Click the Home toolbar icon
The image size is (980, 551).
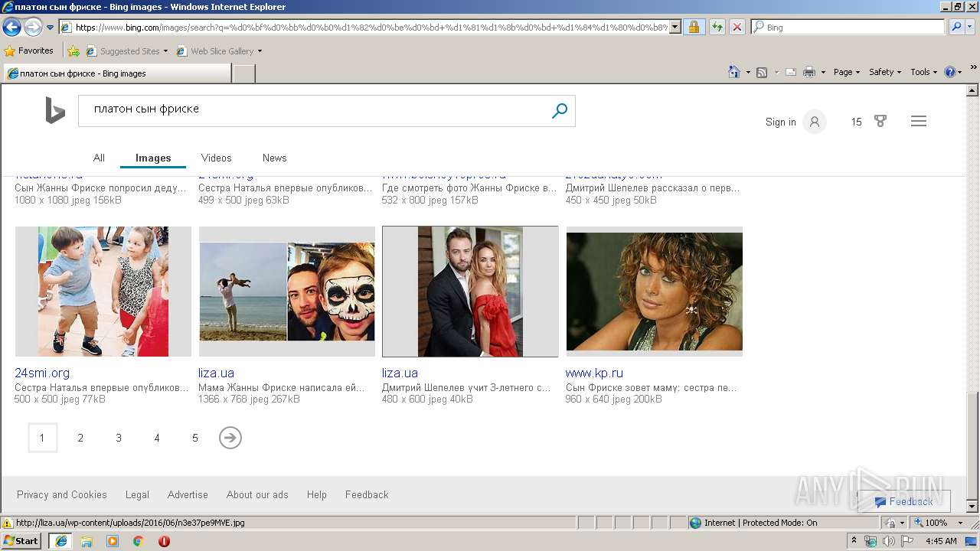coord(733,72)
